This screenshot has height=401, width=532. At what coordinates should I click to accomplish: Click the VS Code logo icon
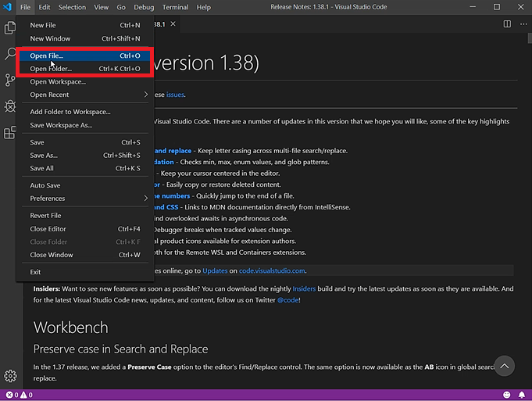point(7,7)
